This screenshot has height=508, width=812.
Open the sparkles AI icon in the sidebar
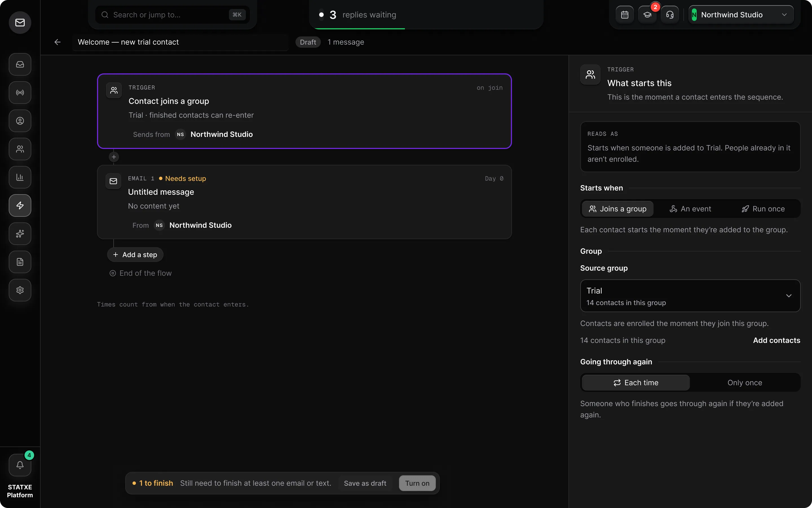(20, 233)
